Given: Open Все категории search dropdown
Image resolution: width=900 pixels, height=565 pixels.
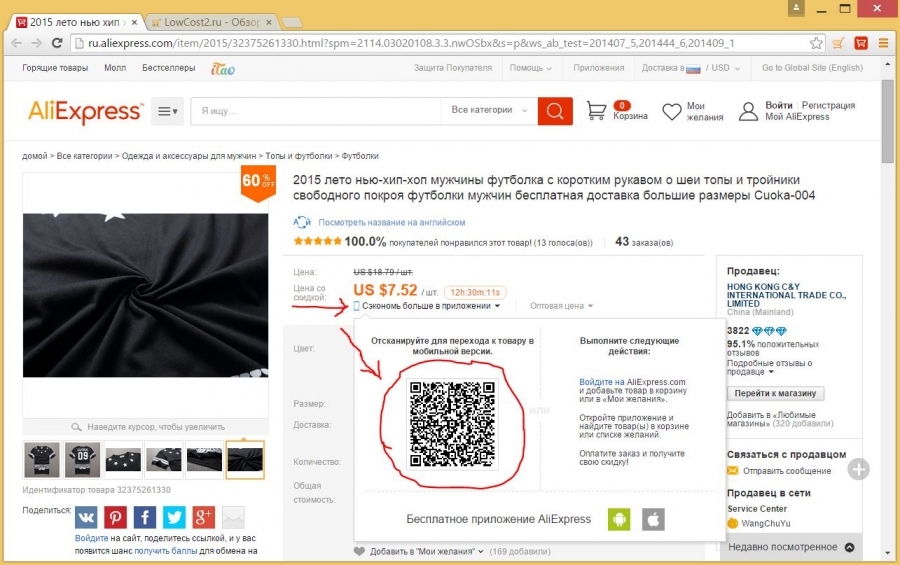Looking at the screenshot, I should pos(489,110).
